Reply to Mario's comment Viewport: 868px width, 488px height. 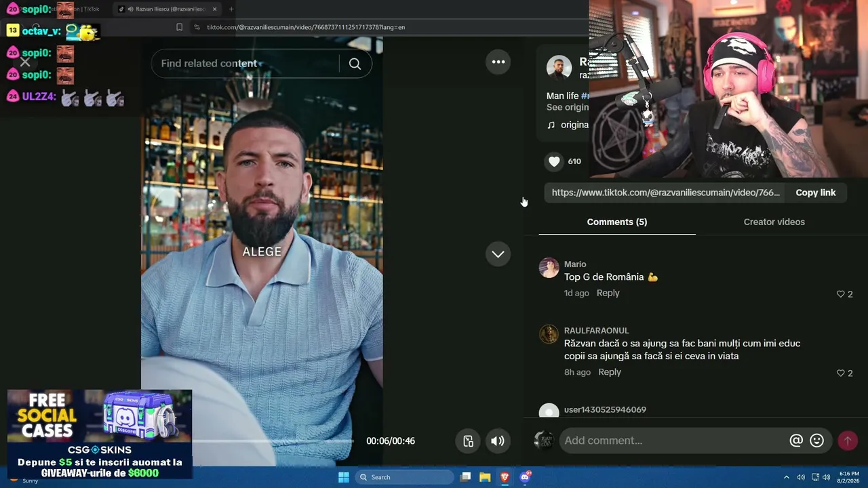pyautogui.click(x=608, y=293)
